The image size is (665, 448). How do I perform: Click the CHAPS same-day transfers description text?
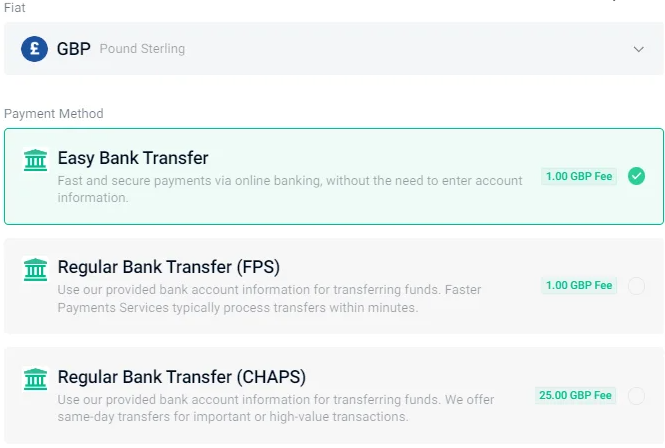tap(276, 408)
